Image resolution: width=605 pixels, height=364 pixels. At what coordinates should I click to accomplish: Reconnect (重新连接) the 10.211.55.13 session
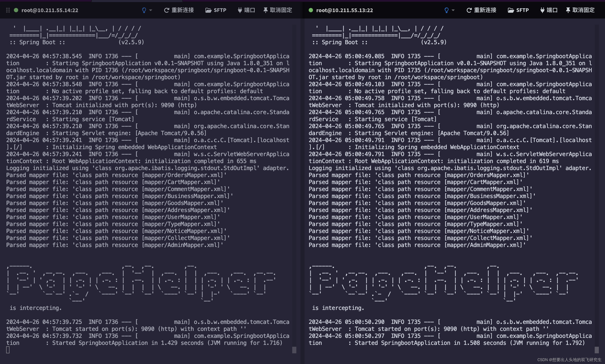point(481,10)
